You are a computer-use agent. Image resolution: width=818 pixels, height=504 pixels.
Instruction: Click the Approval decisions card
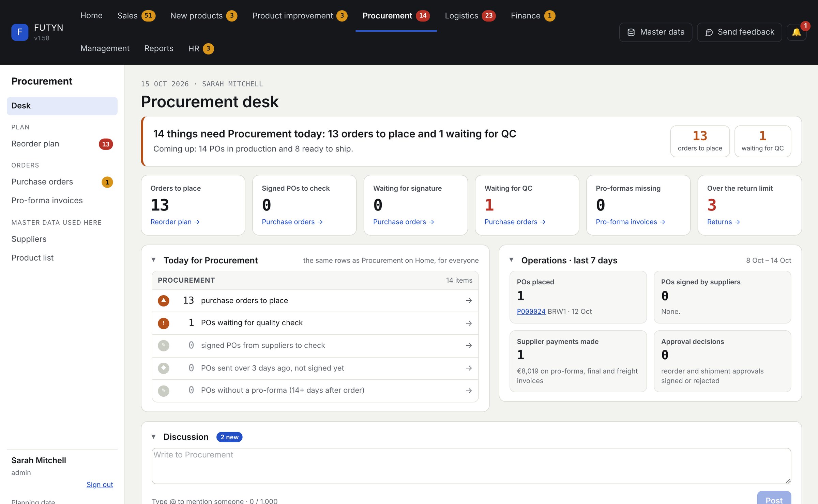click(x=722, y=361)
